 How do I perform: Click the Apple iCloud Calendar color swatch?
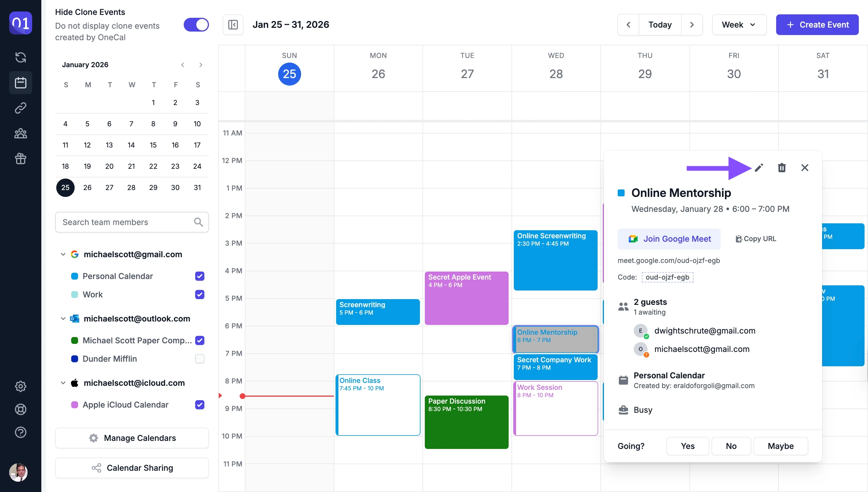click(x=74, y=405)
